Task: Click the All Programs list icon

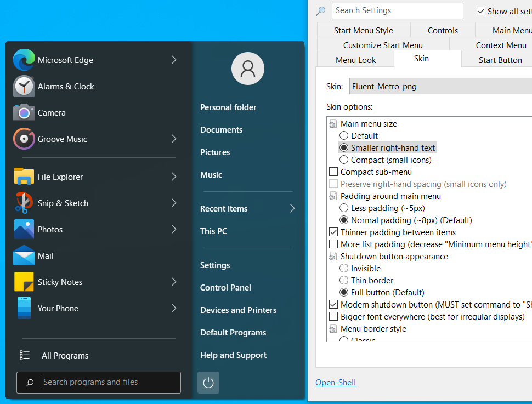Action: (25, 355)
